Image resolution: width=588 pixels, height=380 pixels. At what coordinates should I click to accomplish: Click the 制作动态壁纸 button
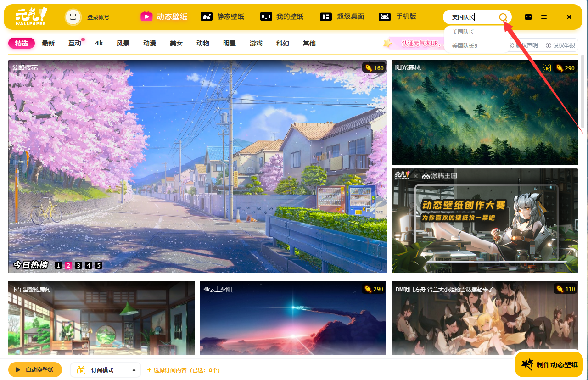[x=549, y=364]
